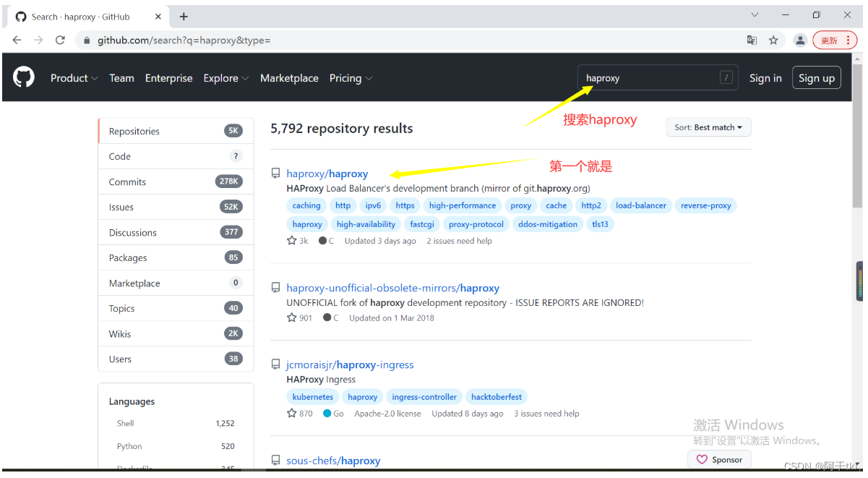Select the Code filter
The width and height of the screenshot is (868, 478).
click(x=176, y=156)
